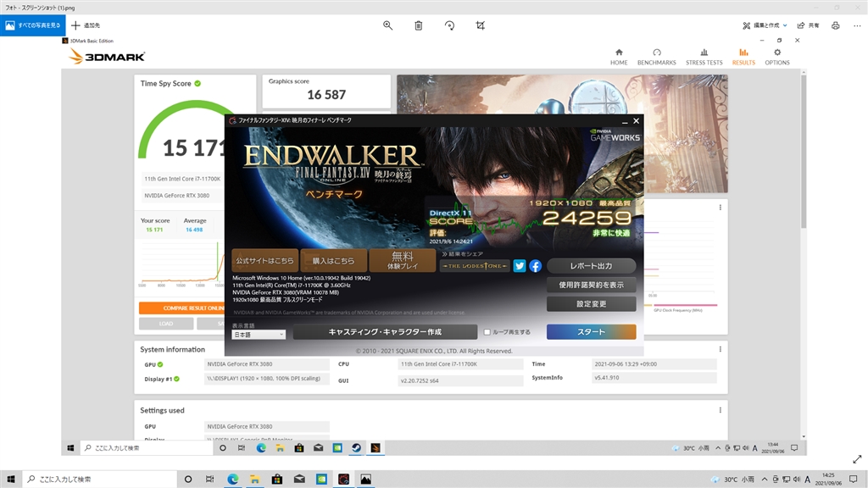Viewport: 868px width, 488px height.
Task: Open the HOME tab in 3DMark
Action: [x=619, y=57]
